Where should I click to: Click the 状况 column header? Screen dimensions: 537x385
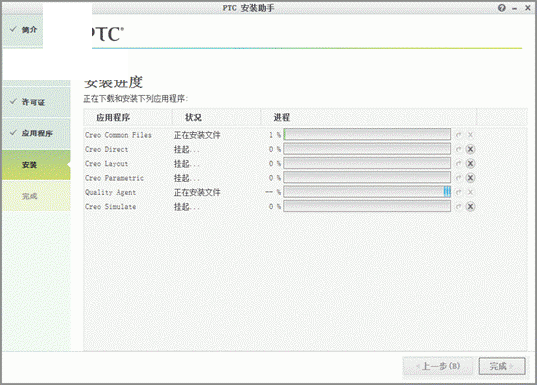coord(216,117)
